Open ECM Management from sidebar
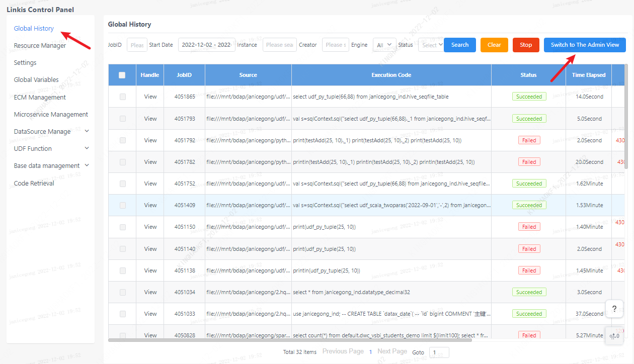The width and height of the screenshot is (634, 364). click(x=40, y=97)
